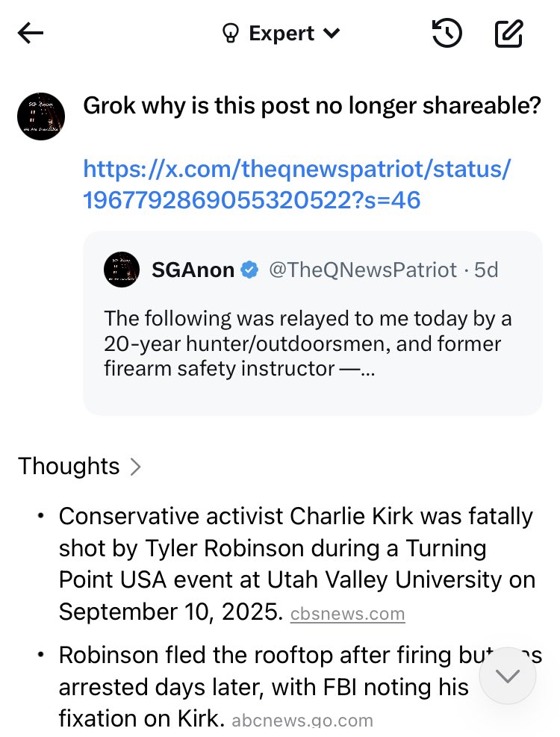Start new chat with compose icon
Image resolution: width=560 pixels, height=737 pixels.
coord(509,34)
